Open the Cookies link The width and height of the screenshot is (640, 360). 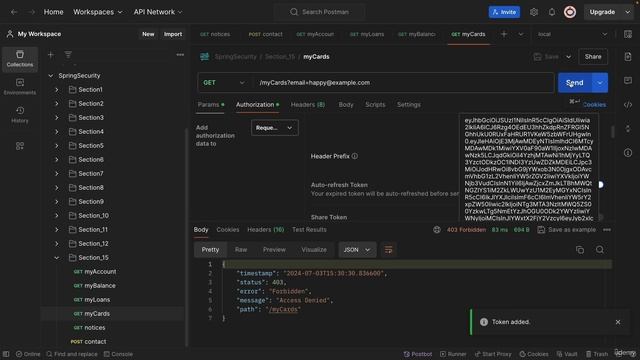[594, 104]
